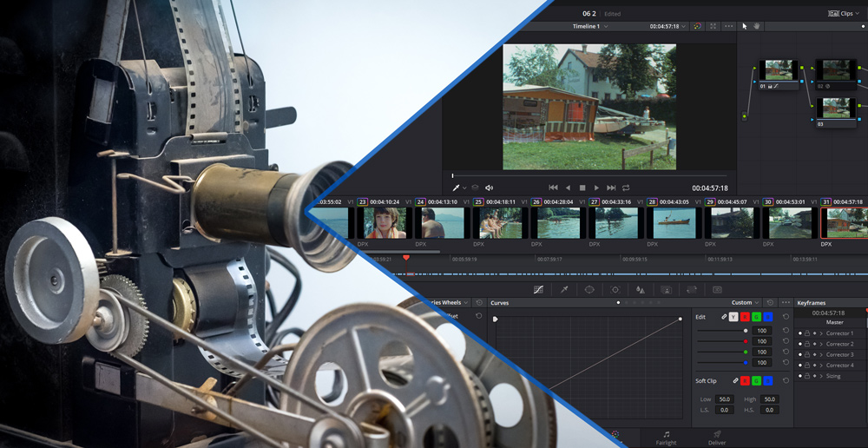Reset the Curves palette
Screen dimensions: 868x448
click(x=770, y=303)
